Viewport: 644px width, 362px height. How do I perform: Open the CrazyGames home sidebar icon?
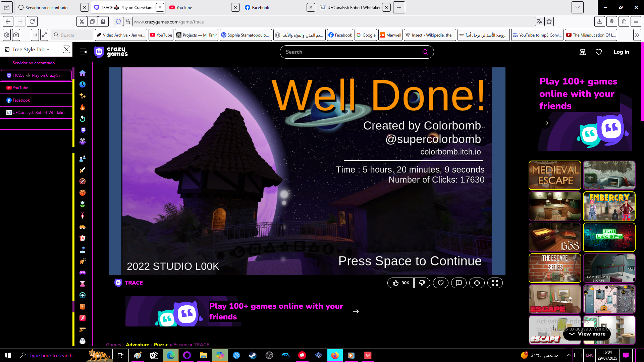coord(83,73)
